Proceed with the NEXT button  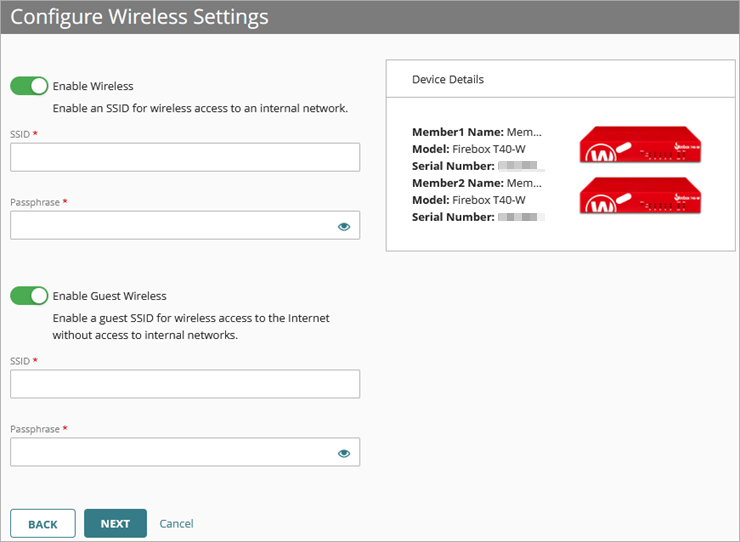point(115,524)
